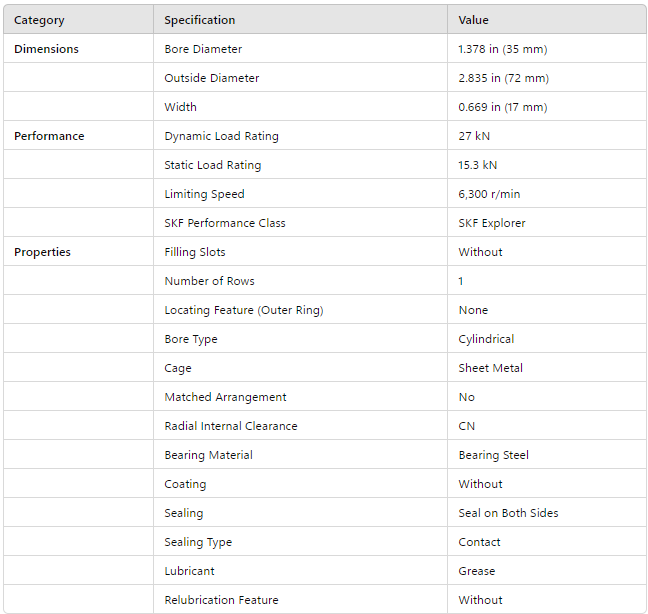This screenshot has height=614, width=648.
Task: Click the Cylindrical bore type value
Action: 486,339
